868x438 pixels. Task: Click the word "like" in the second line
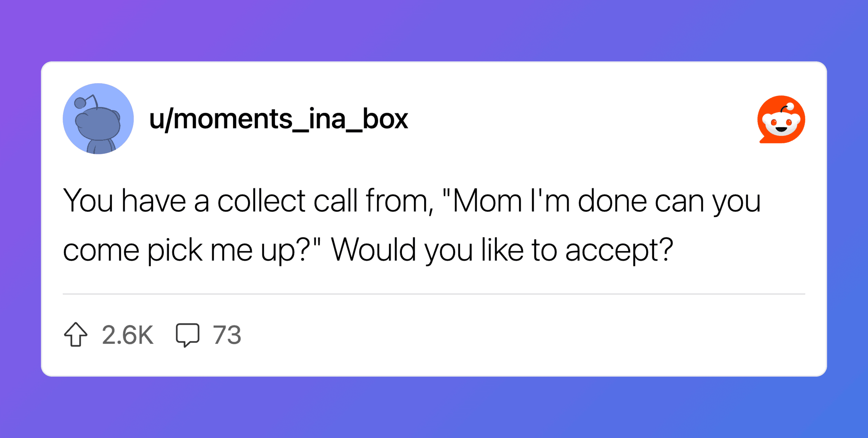tap(503, 250)
